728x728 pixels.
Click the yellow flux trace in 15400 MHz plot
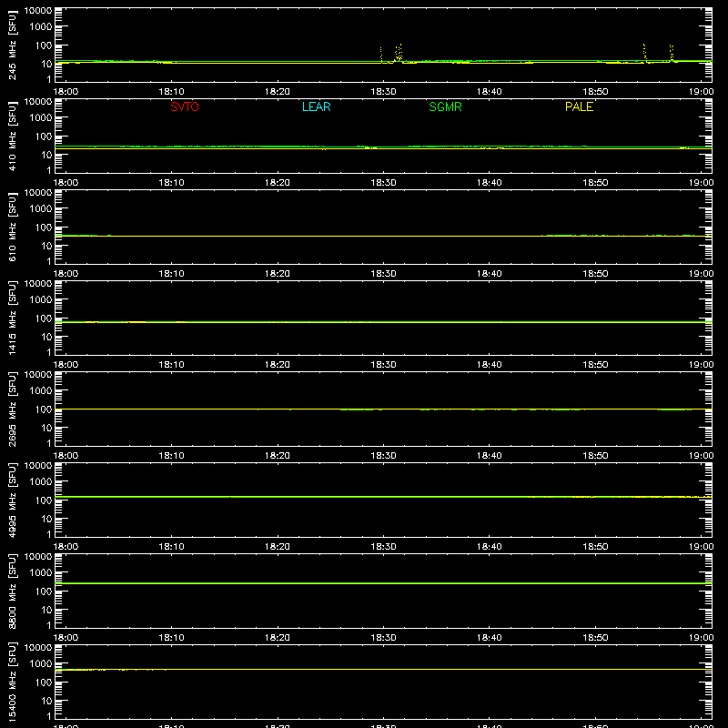coord(383,670)
